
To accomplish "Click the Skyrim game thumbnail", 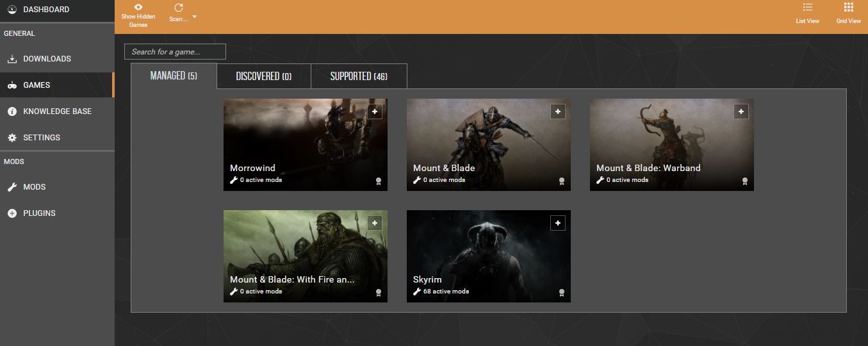I will point(489,256).
